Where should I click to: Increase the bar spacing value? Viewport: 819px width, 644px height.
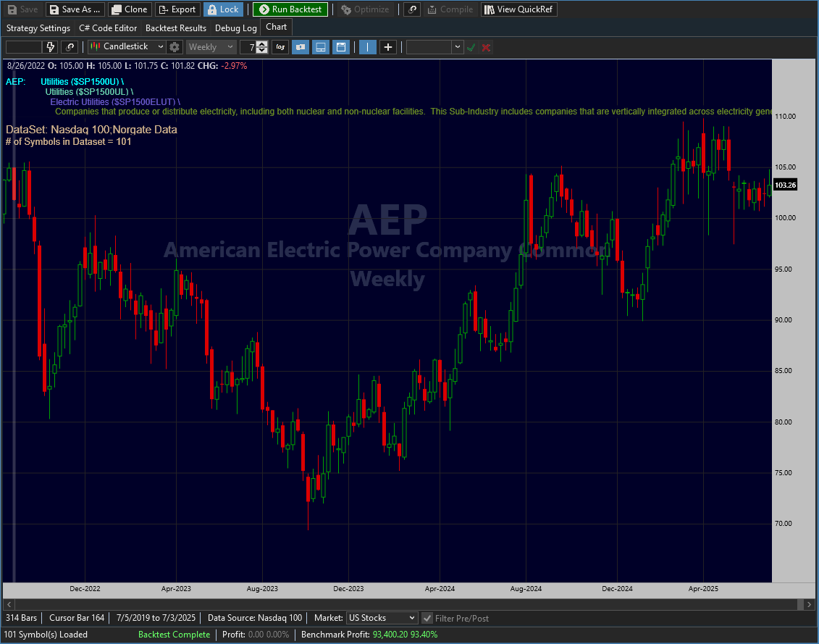click(262, 44)
